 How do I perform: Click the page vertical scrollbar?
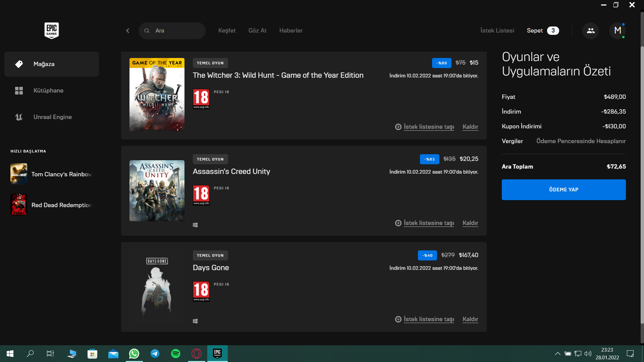click(642, 184)
